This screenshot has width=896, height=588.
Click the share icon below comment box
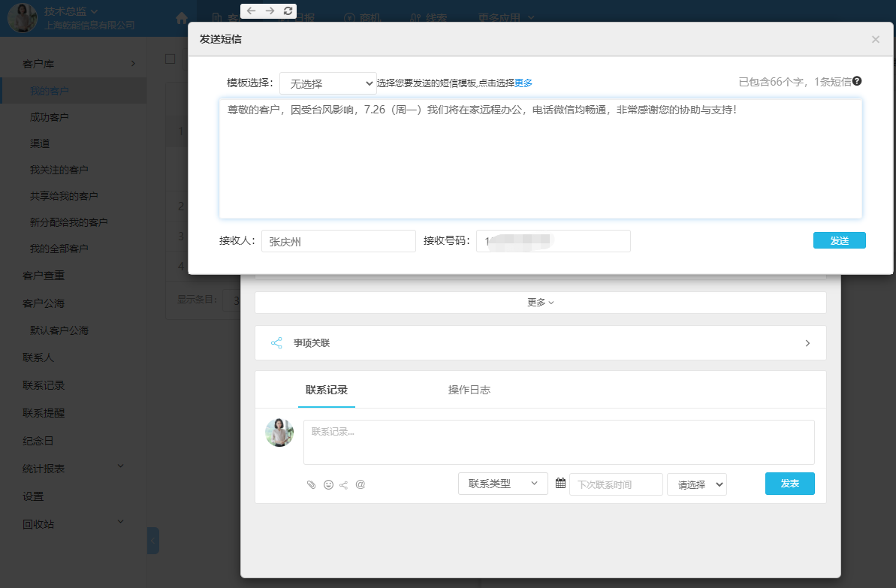point(343,485)
